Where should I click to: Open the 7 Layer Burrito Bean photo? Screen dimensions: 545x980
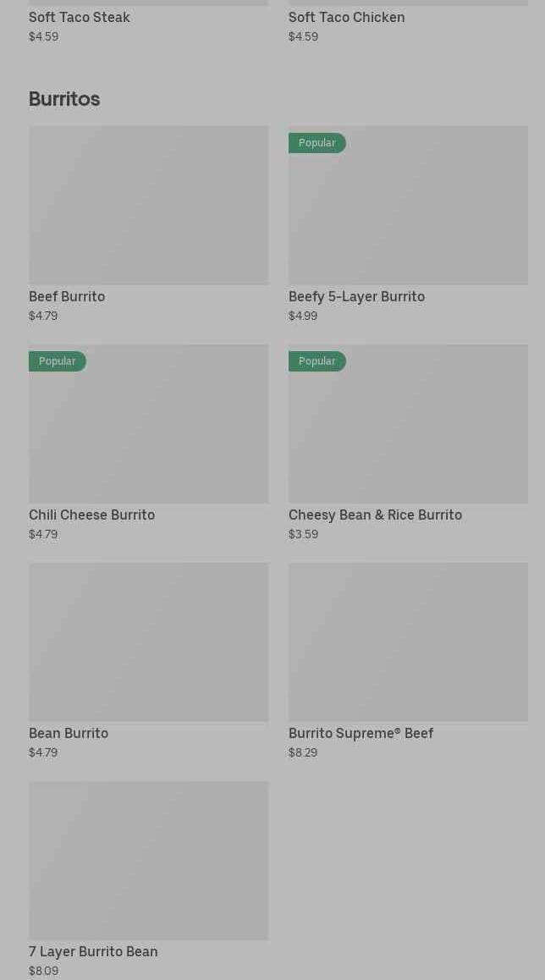148,860
